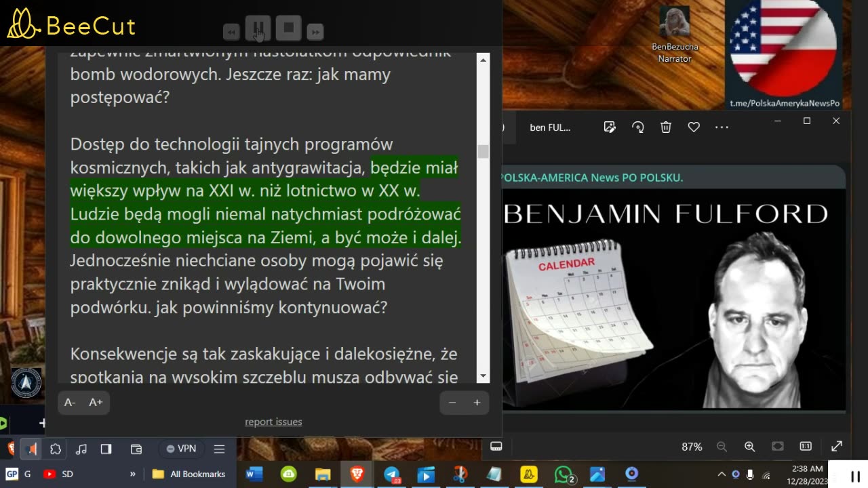Click the fit-to-window icon in Photos
Image resolution: width=868 pixels, height=488 pixels.
click(x=778, y=446)
